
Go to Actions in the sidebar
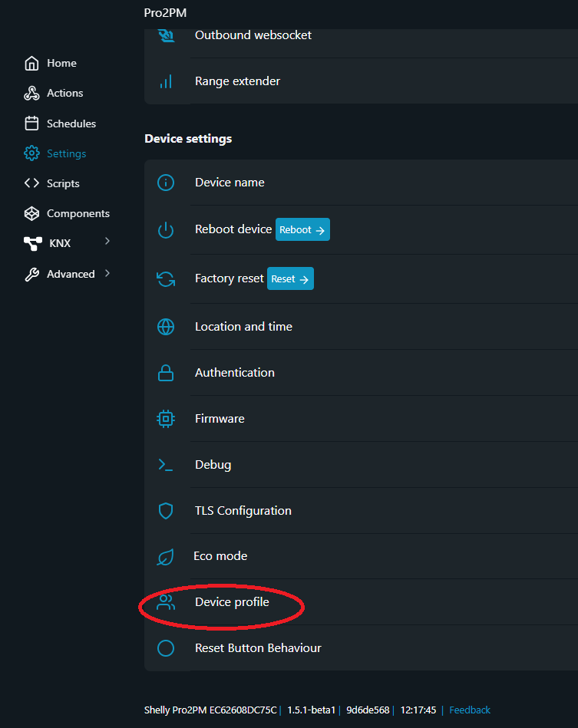pos(64,93)
